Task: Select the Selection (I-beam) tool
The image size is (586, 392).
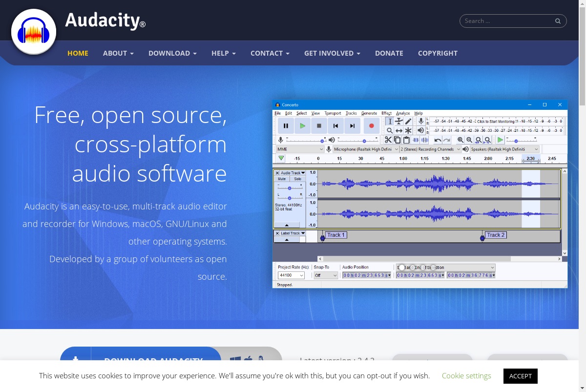Action: tap(389, 121)
